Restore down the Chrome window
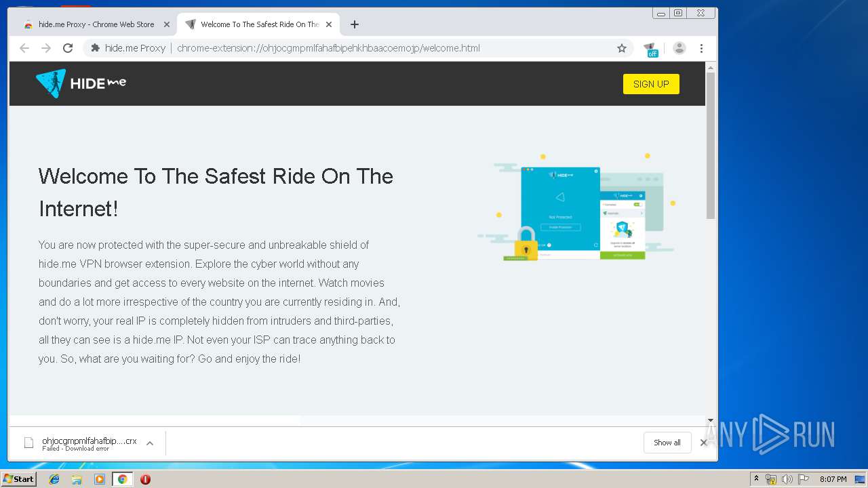The image size is (868, 488). tap(678, 13)
